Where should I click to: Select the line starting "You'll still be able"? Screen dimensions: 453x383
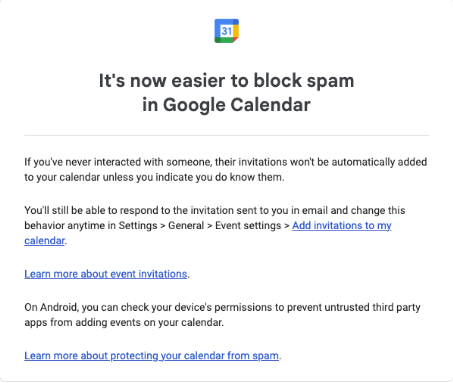(x=215, y=210)
